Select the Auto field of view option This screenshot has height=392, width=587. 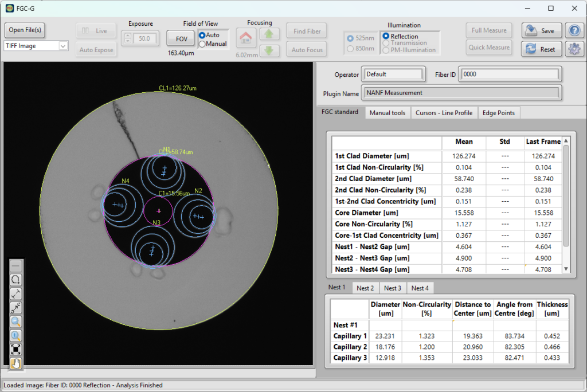(x=209, y=35)
